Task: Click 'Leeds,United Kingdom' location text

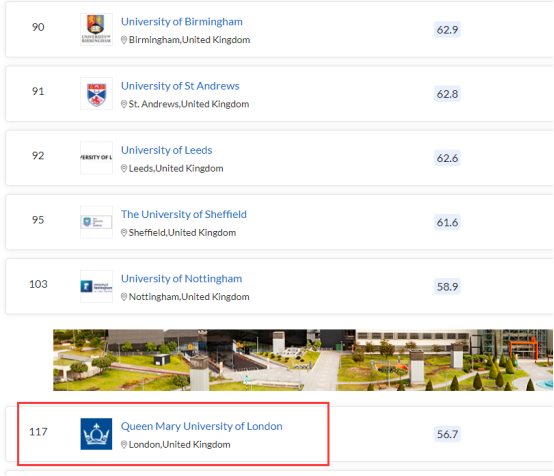Action: pos(176,169)
